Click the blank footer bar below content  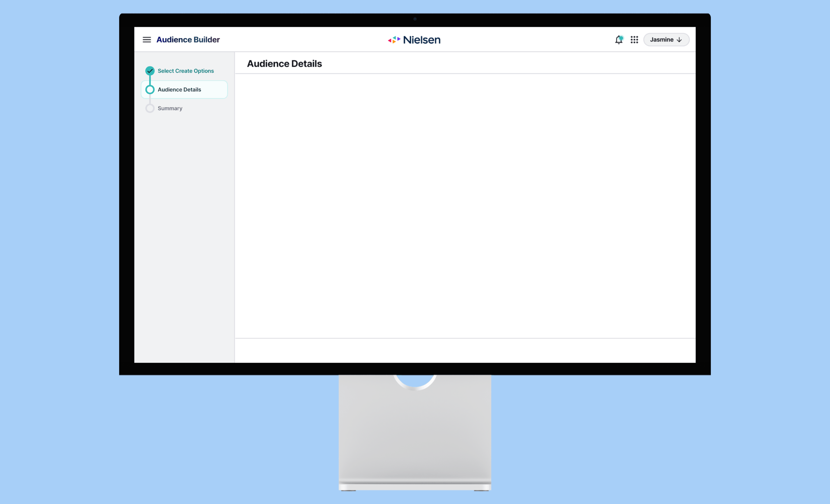click(465, 350)
